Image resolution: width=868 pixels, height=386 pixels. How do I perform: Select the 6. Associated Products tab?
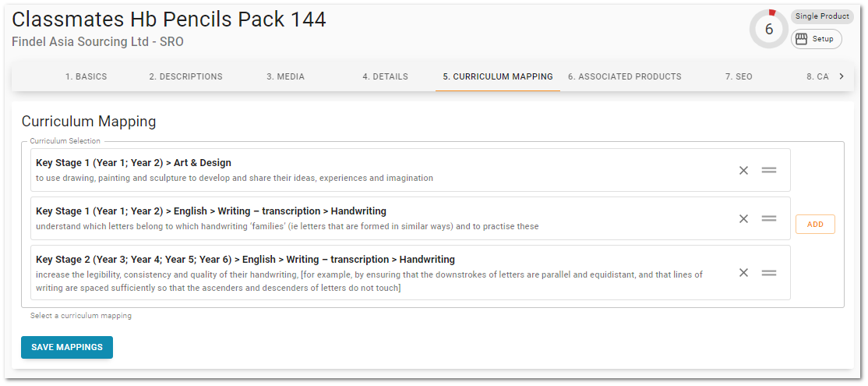(x=624, y=76)
